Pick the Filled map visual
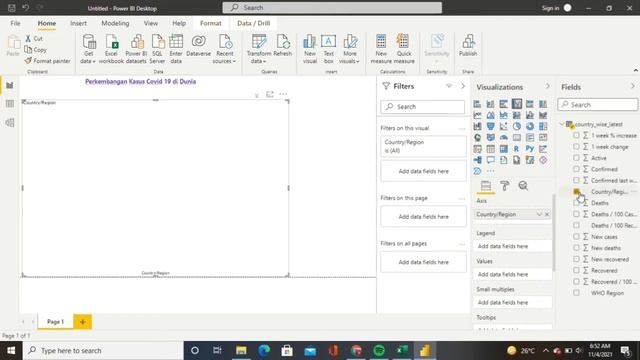 point(490,138)
